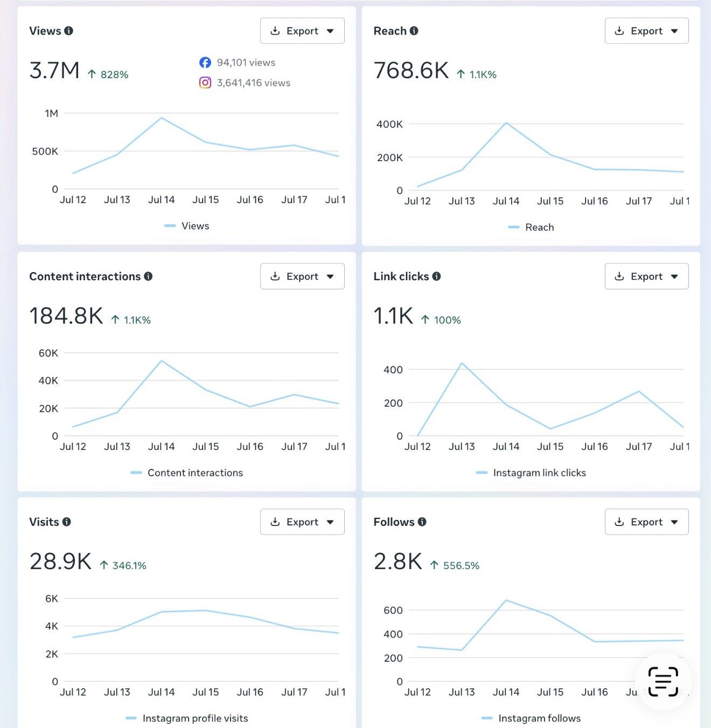Click the Export label in Reach card
Screen dimensions: 711x728
click(x=646, y=31)
